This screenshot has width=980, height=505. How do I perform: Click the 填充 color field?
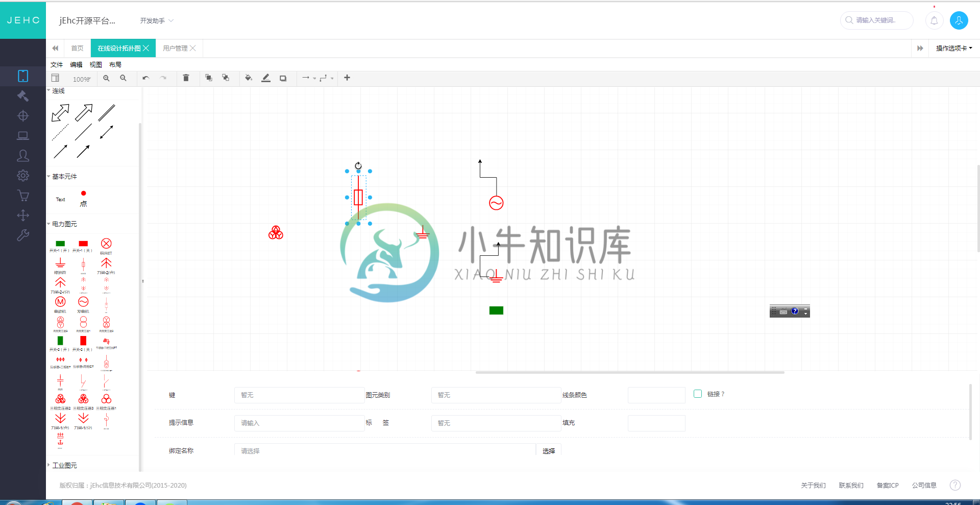tap(656, 423)
